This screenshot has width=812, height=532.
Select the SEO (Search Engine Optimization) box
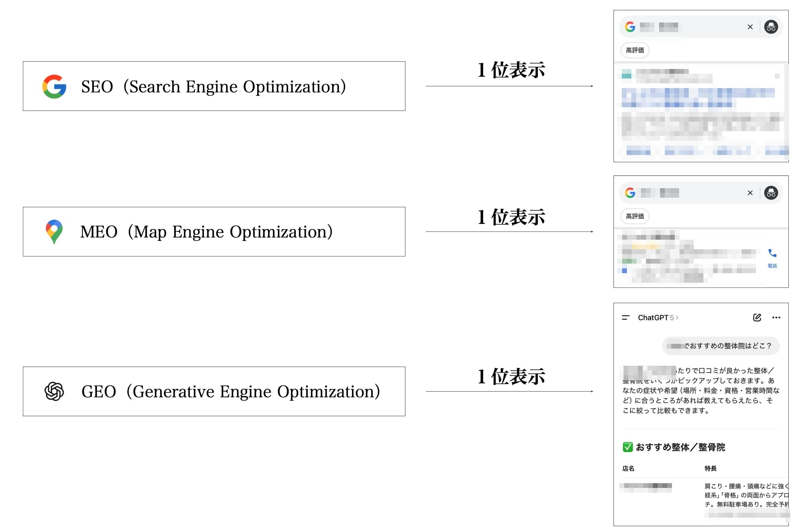pyautogui.click(x=214, y=86)
